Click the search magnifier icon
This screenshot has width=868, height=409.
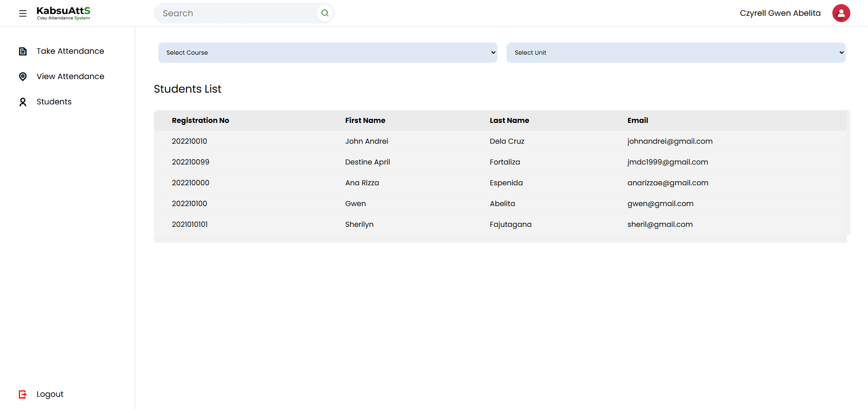pos(325,13)
